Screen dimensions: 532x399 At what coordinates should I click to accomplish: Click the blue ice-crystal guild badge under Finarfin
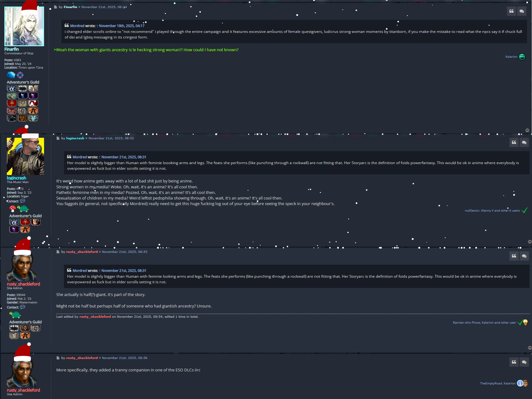point(33,118)
